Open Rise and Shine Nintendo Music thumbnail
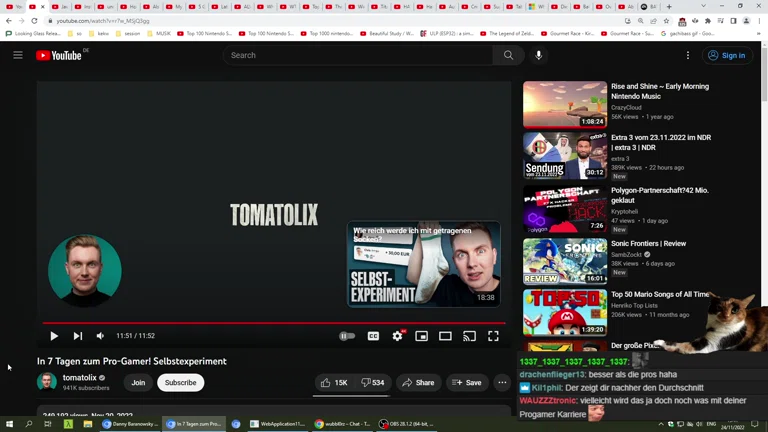 click(x=565, y=104)
